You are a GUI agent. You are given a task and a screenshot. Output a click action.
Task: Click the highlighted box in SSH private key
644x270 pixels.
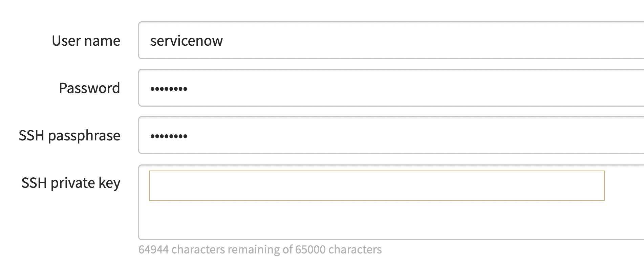pos(377,186)
